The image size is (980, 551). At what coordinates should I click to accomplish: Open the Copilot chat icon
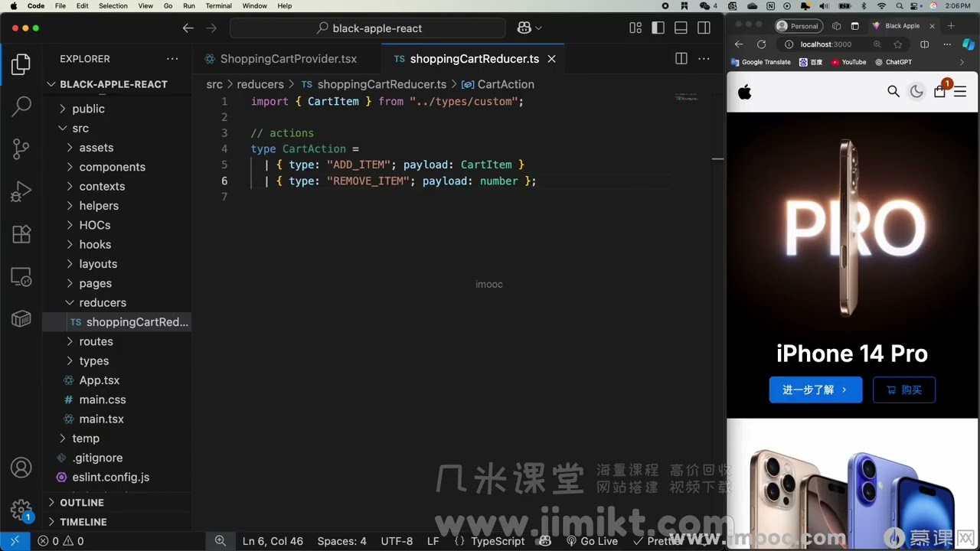pyautogui.click(x=524, y=28)
